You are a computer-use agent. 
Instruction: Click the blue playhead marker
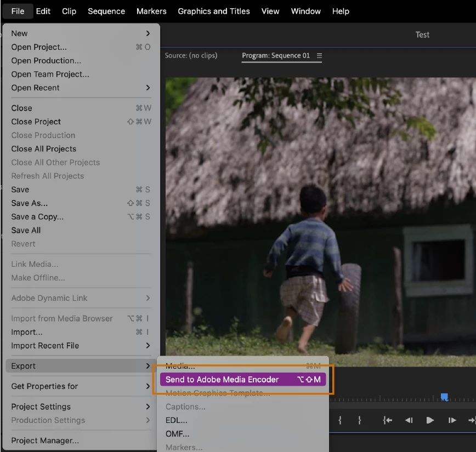(444, 397)
